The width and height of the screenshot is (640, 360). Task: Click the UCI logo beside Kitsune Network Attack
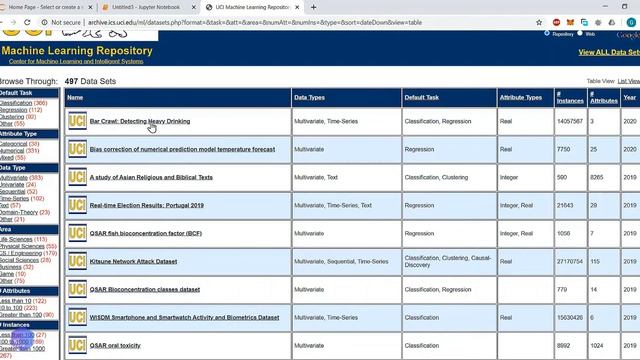77,261
